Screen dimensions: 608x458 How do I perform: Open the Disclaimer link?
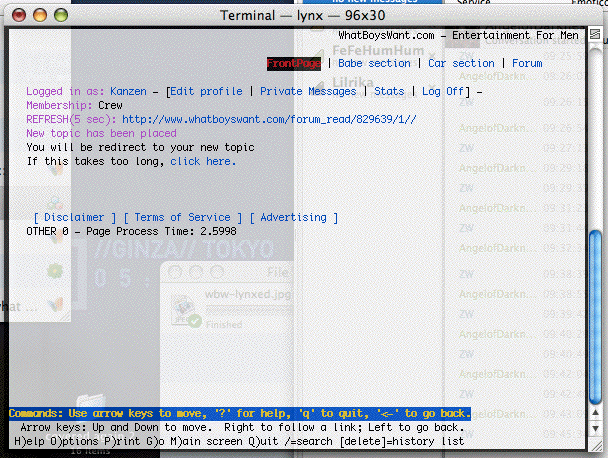pos(74,217)
